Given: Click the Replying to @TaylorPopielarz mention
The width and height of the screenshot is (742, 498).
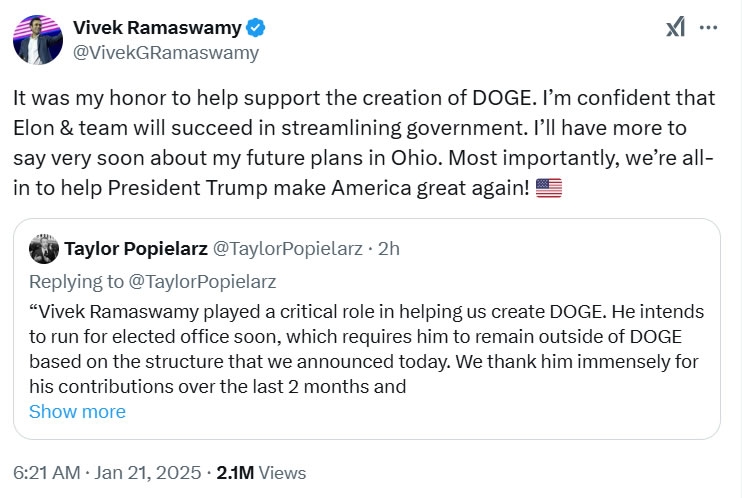Looking at the screenshot, I should coord(202,282).
